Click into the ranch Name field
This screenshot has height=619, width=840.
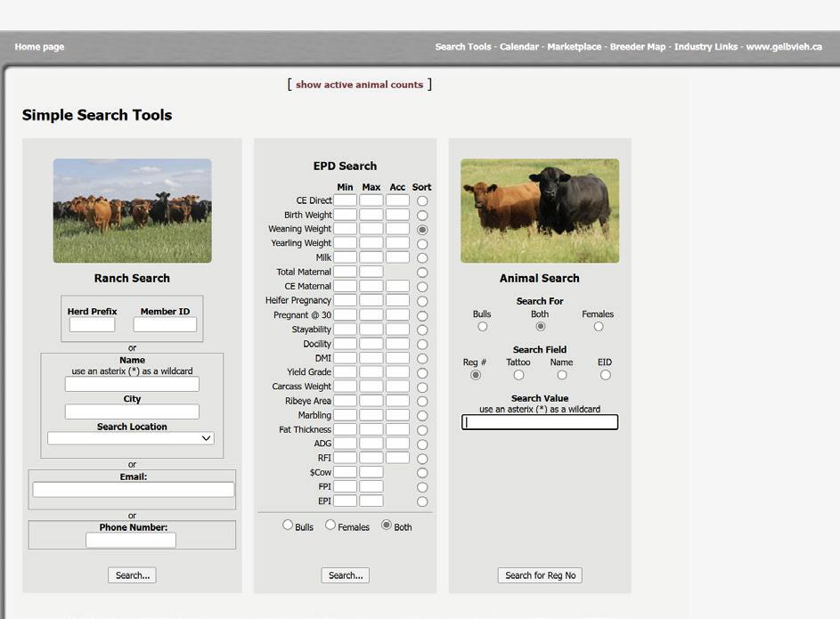[x=132, y=384]
